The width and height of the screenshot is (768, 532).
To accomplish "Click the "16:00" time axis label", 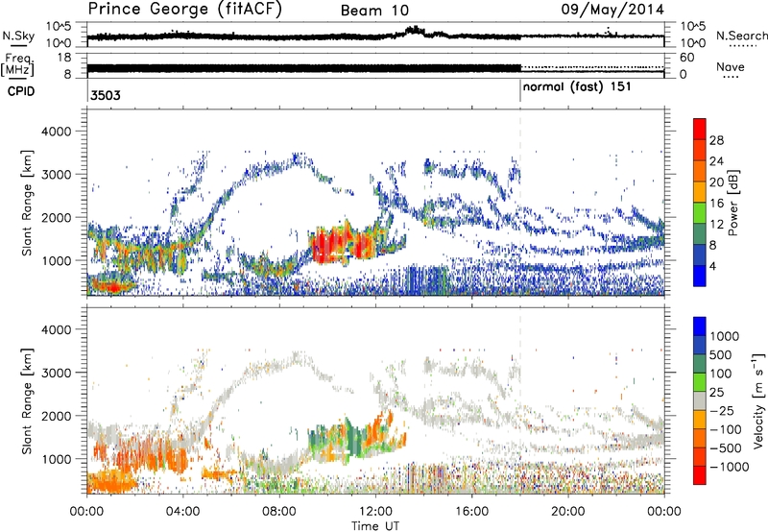I will (471, 512).
